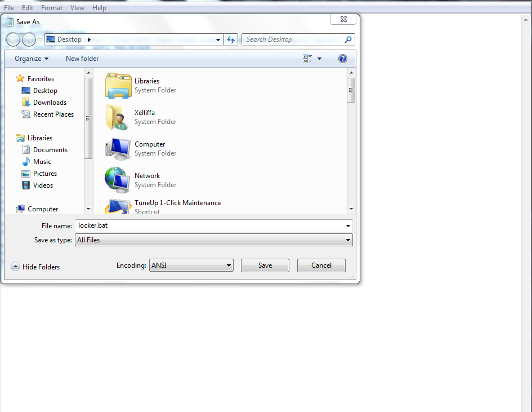Click the change view icon near Organize
The width and height of the screenshot is (532, 412).
coord(309,58)
